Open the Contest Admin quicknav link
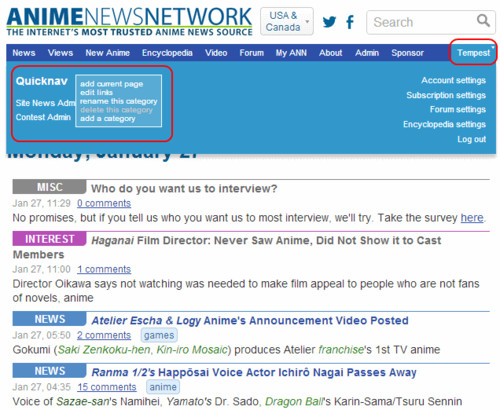The image size is (500, 410). [43, 117]
